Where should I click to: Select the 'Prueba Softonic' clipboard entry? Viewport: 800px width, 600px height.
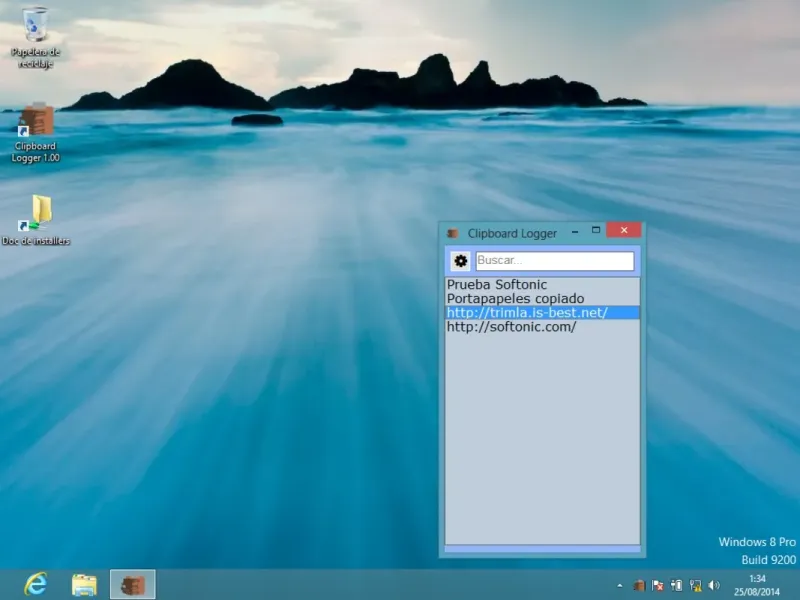(x=497, y=285)
